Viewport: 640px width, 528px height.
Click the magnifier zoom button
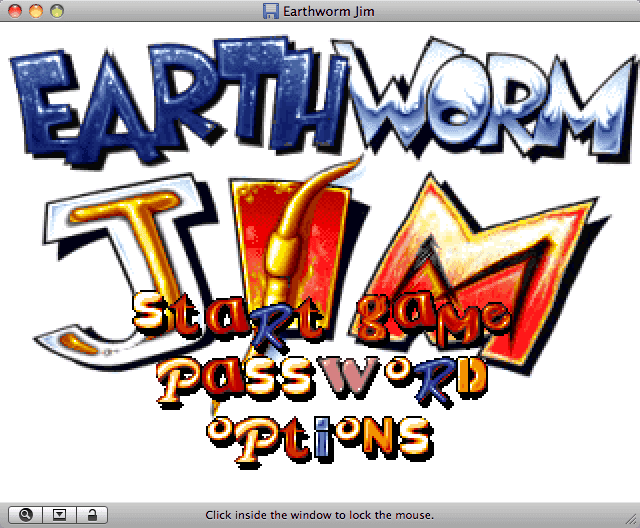(25, 515)
